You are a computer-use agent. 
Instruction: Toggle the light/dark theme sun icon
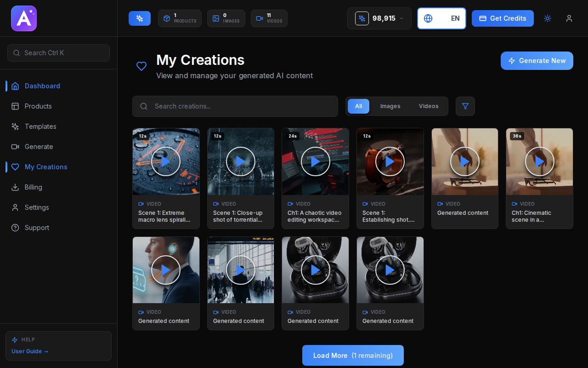[x=548, y=18]
